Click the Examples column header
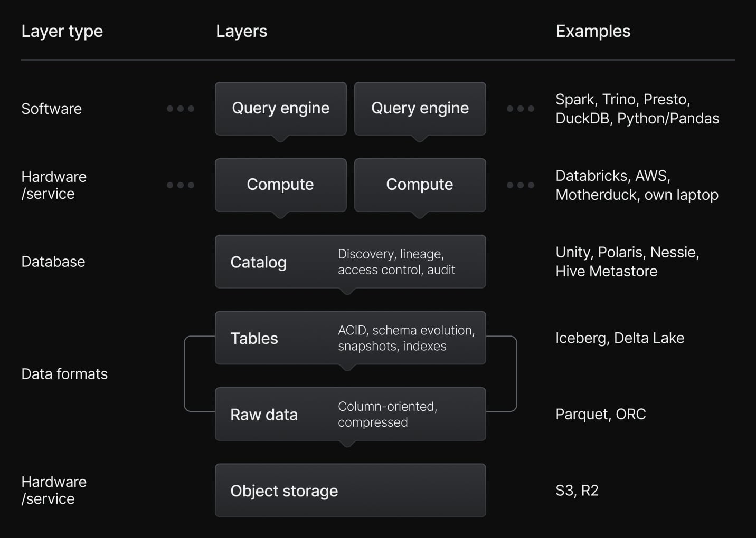Viewport: 756px width, 538px height. click(593, 31)
